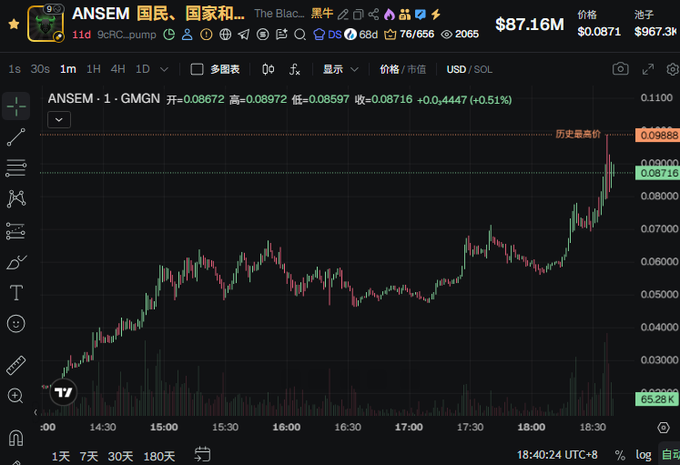
Task: Select the 1H timeframe
Action: click(x=93, y=69)
